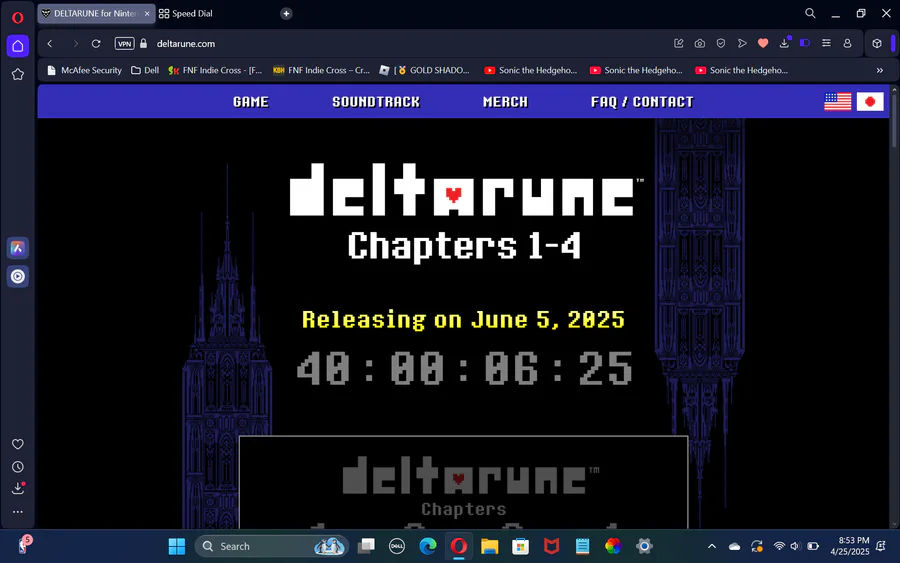Open the edit page note icon

point(678,44)
